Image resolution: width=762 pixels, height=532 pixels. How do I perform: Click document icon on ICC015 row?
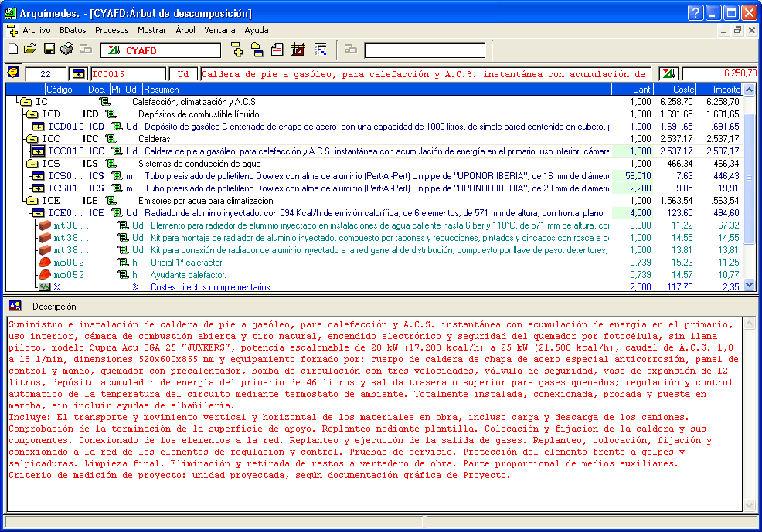pyautogui.click(x=117, y=151)
